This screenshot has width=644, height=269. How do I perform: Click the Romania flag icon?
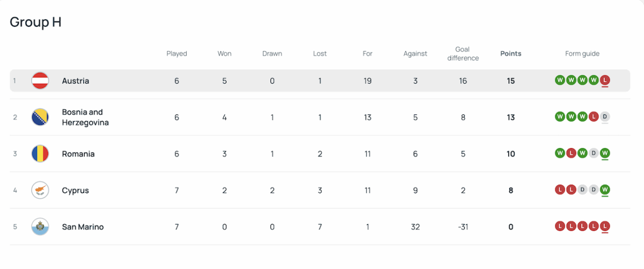40,154
